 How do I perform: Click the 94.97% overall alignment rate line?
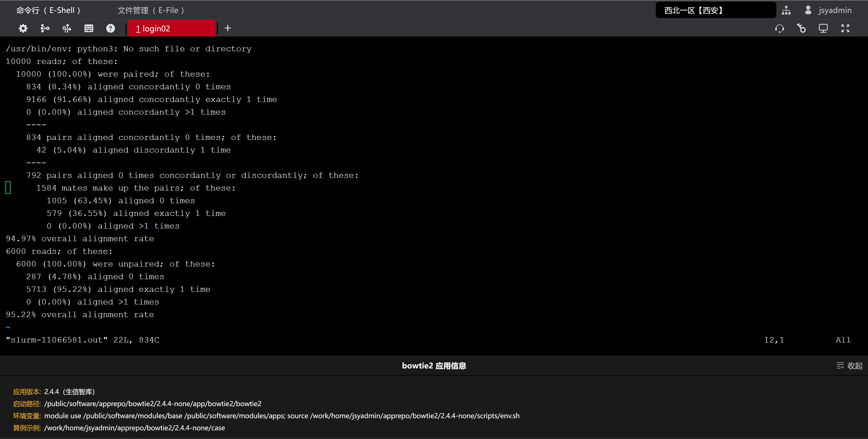click(x=80, y=239)
